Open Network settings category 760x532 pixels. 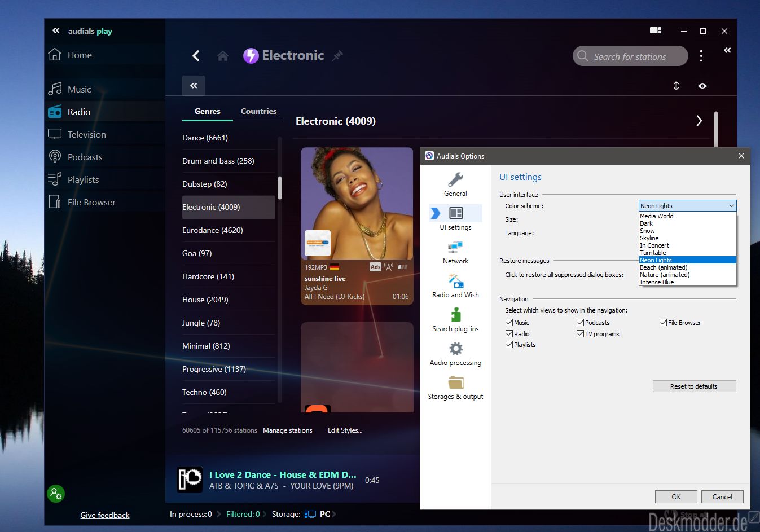pyautogui.click(x=455, y=252)
